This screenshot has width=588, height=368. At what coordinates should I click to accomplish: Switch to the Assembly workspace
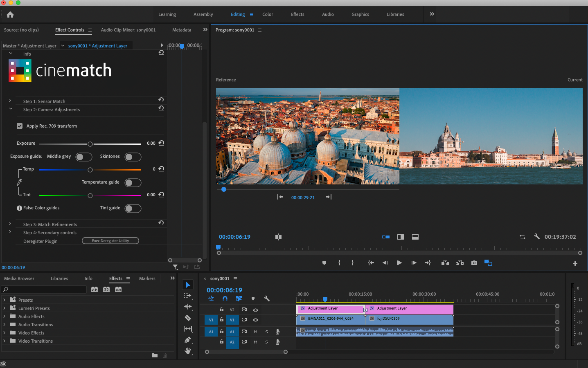(203, 14)
